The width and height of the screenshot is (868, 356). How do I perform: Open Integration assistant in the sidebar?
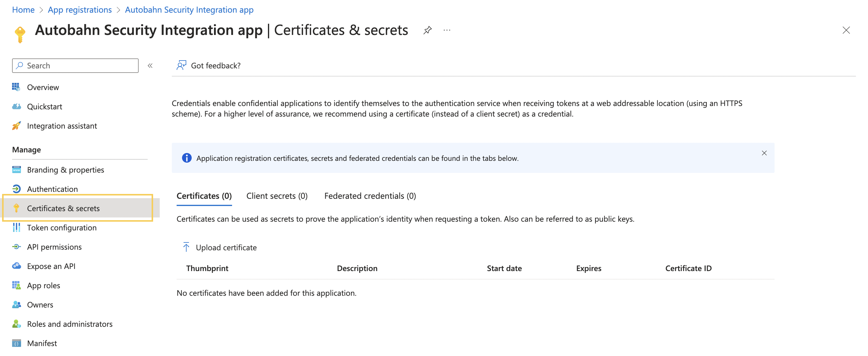(62, 126)
